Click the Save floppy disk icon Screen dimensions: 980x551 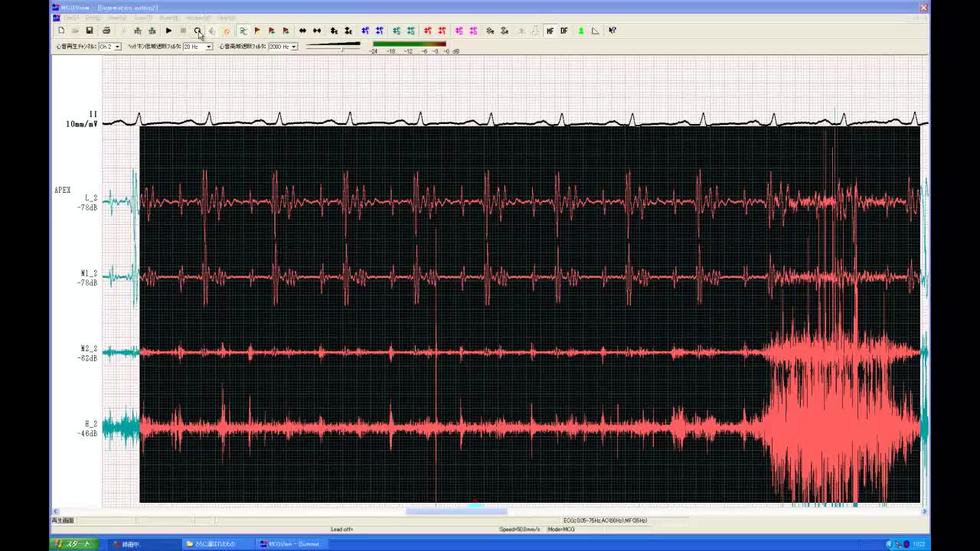pos(90,31)
